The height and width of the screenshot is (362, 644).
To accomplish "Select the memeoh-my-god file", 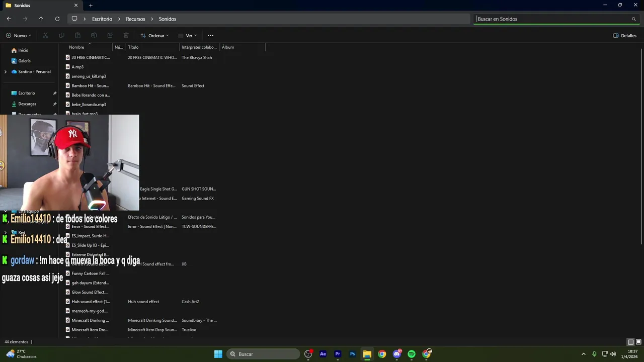I will coord(90,311).
